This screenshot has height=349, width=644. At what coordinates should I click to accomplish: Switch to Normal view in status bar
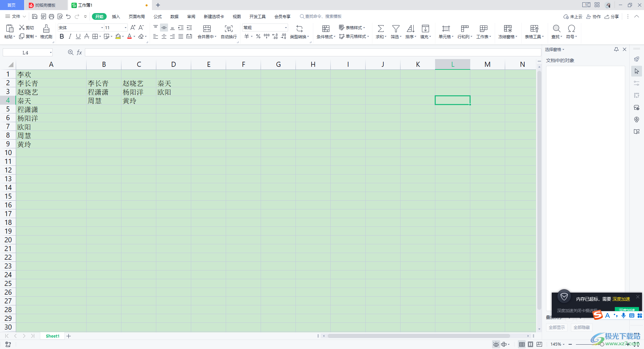[x=522, y=344]
